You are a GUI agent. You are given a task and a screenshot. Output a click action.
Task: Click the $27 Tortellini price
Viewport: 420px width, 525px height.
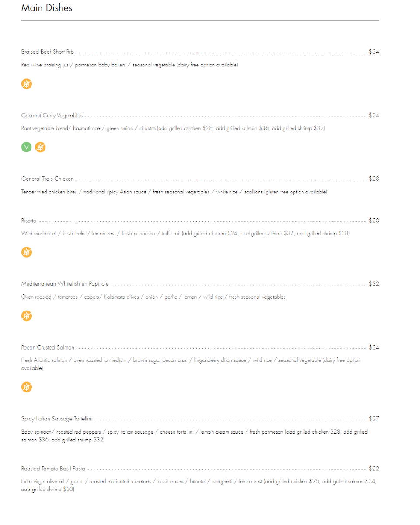point(374,419)
